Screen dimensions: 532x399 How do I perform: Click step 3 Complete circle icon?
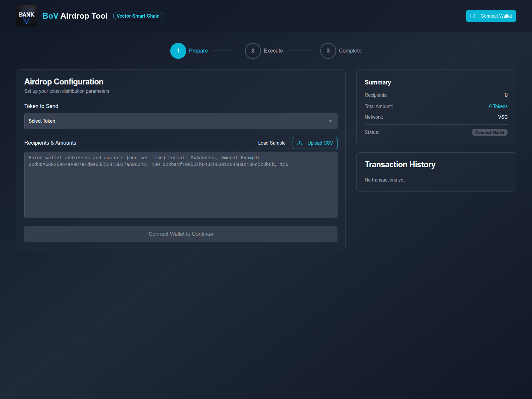coord(328,51)
